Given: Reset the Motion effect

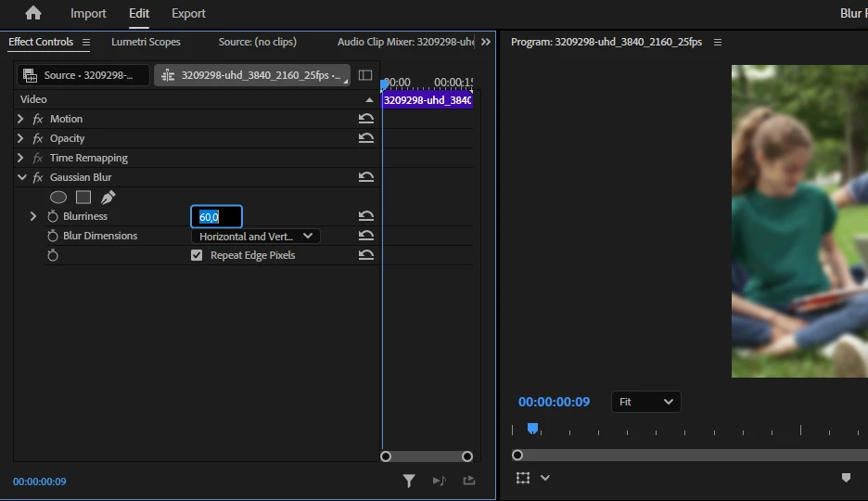Looking at the screenshot, I should pyautogui.click(x=366, y=119).
